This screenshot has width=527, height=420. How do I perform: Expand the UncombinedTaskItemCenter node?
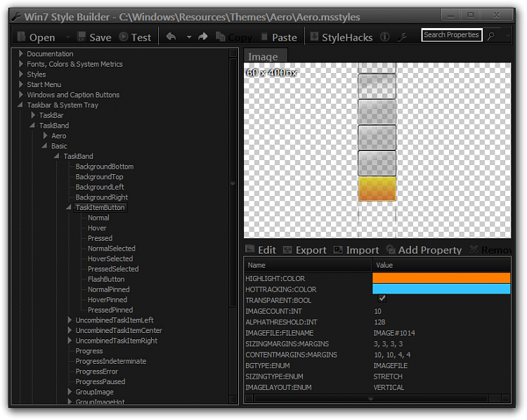(70, 330)
